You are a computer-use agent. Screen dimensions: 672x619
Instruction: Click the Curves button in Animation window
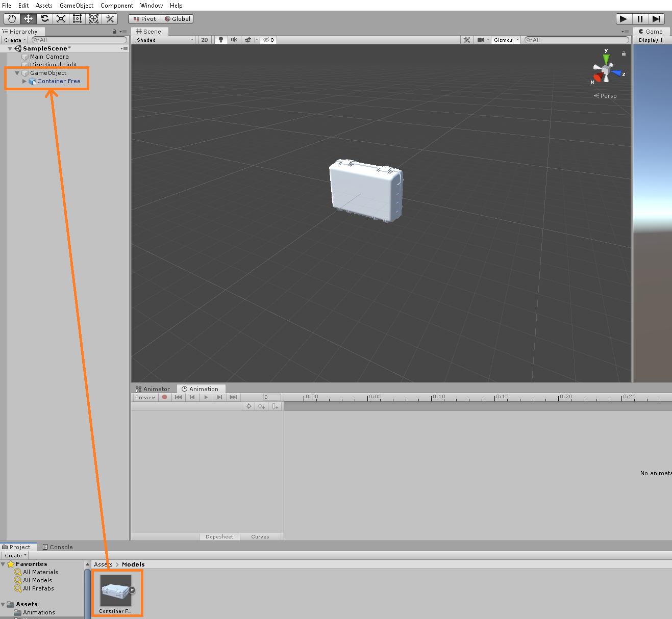click(260, 536)
